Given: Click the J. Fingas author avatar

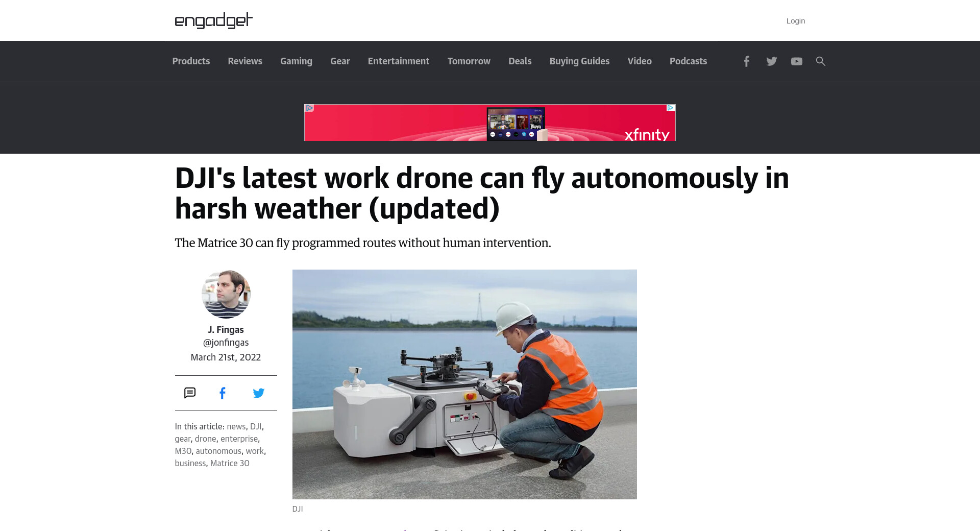Looking at the screenshot, I should tap(226, 294).
